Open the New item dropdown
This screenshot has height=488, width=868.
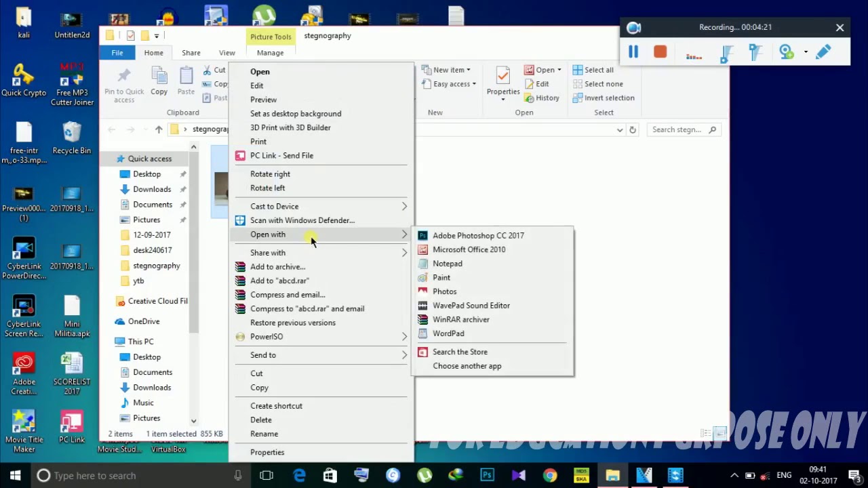point(446,70)
